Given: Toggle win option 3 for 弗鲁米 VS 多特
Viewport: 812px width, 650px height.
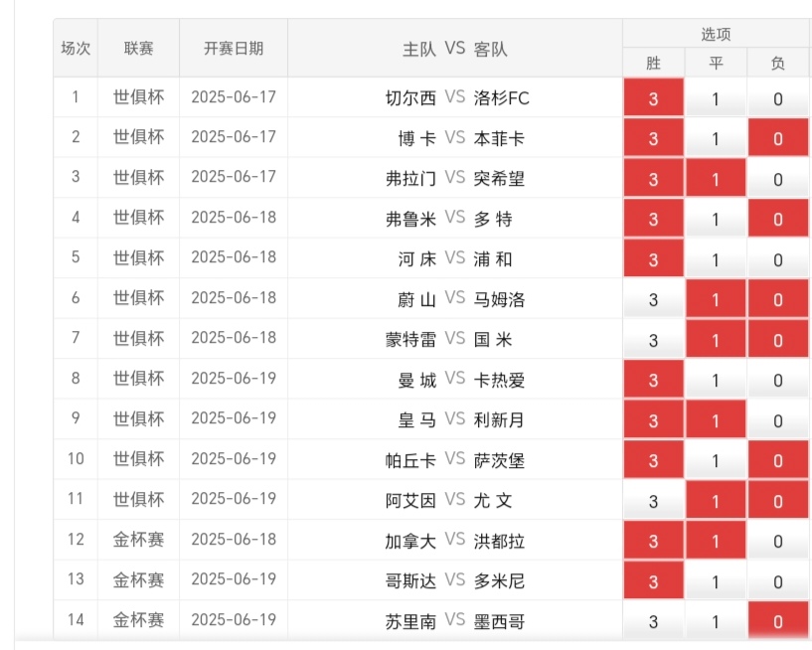Looking at the screenshot, I should pyautogui.click(x=654, y=218).
